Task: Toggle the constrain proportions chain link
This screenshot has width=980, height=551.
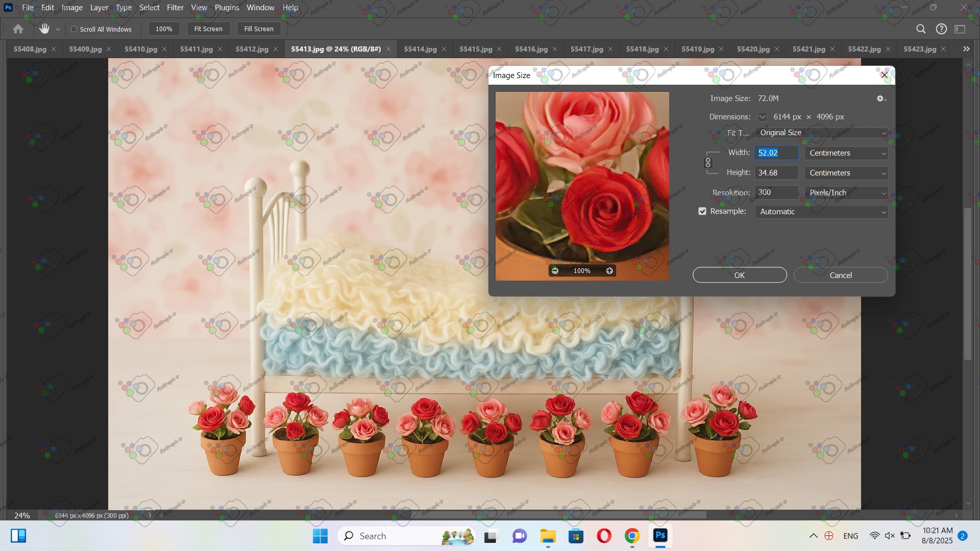Action: tap(708, 163)
